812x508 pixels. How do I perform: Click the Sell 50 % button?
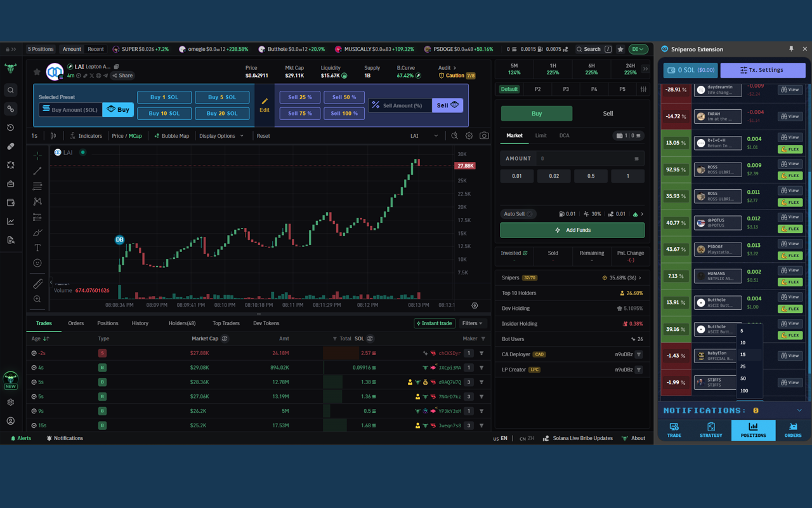tap(344, 97)
